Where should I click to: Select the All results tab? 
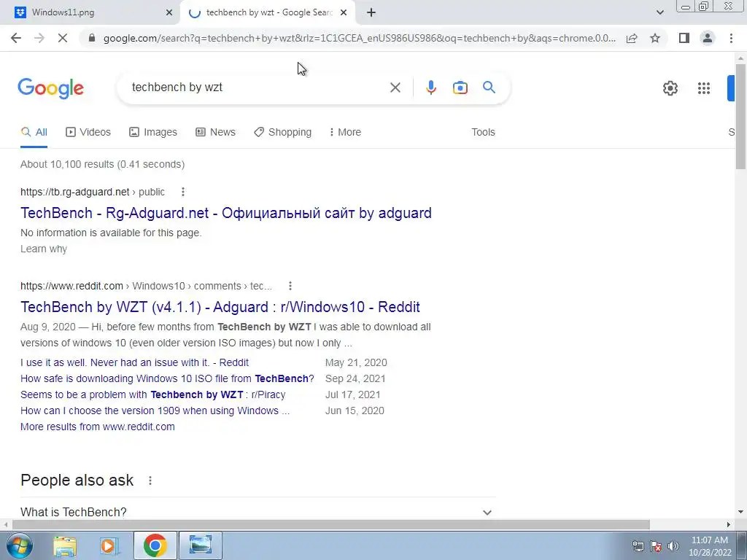pyautogui.click(x=34, y=132)
